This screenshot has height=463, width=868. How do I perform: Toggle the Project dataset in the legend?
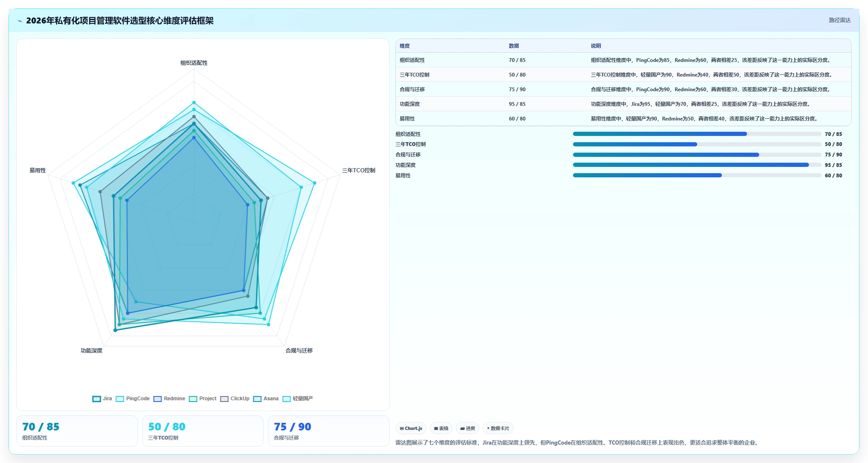coord(203,399)
